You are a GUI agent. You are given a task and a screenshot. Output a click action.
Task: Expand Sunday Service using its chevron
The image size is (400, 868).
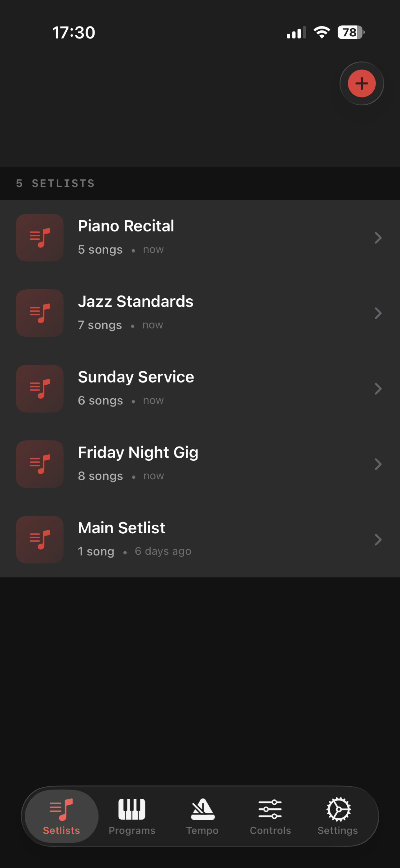[x=378, y=389]
